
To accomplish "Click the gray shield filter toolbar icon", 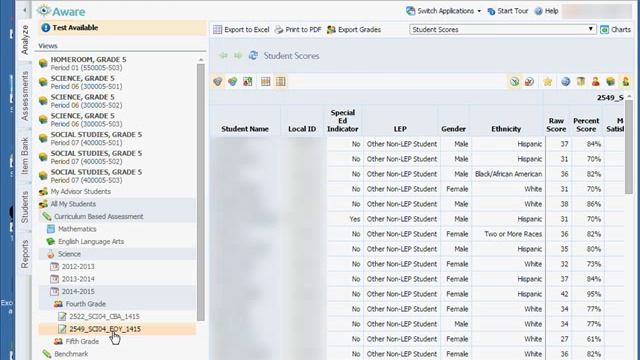I will click(x=218, y=82).
